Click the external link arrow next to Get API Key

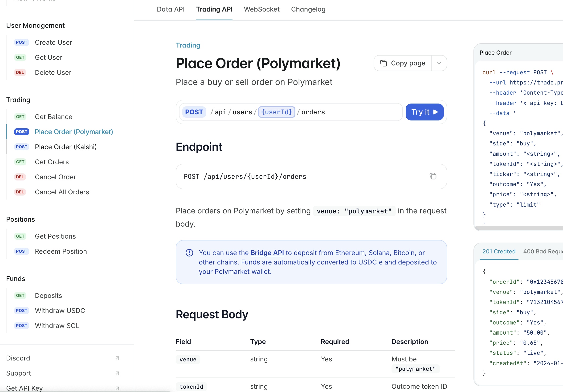(117, 388)
